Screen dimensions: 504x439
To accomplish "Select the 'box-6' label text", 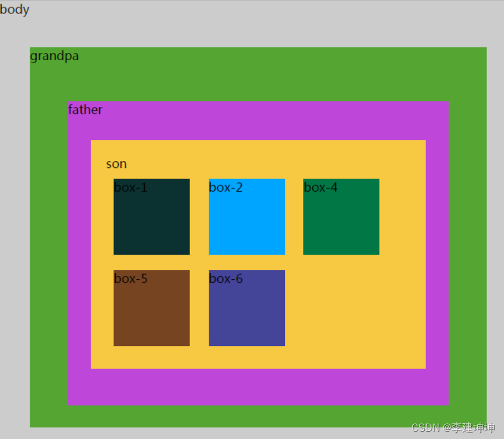I will tap(226, 278).
